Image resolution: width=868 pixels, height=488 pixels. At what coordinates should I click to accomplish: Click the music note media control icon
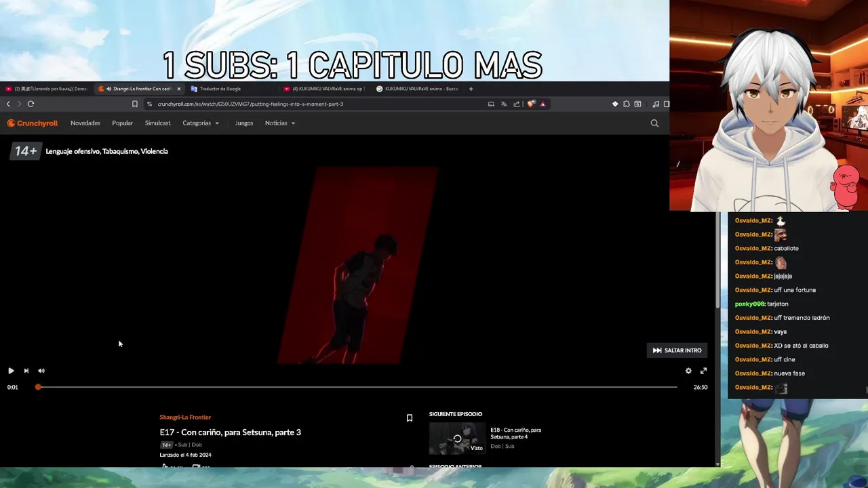pyautogui.click(x=656, y=104)
